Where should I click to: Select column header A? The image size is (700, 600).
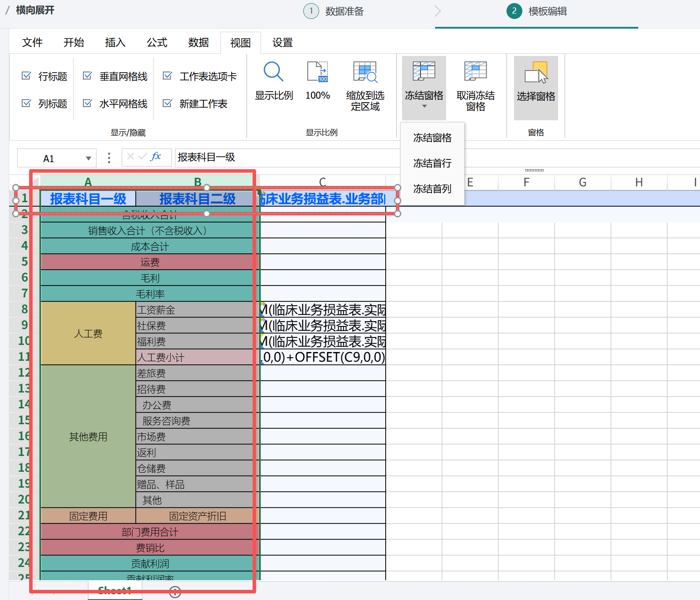pyautogui.click(x=88, y=181)
